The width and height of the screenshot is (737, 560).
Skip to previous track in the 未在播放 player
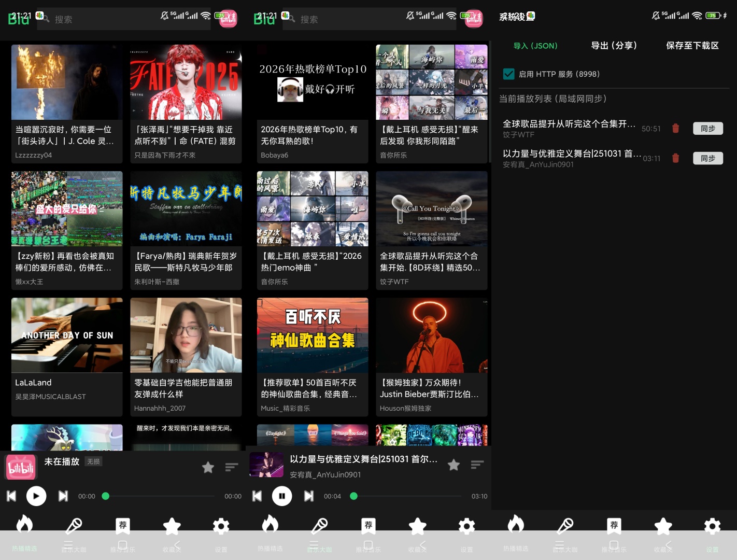tap(11, 496)
